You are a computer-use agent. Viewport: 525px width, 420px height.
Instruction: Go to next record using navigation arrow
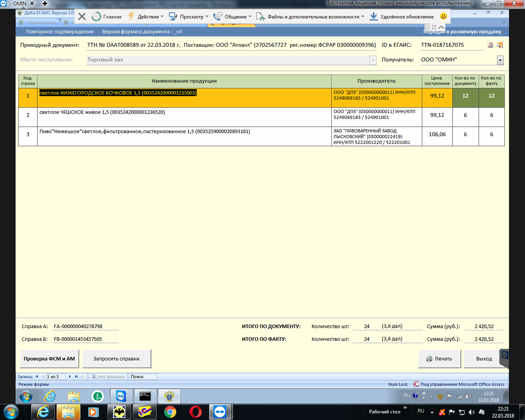coord(70,377)
